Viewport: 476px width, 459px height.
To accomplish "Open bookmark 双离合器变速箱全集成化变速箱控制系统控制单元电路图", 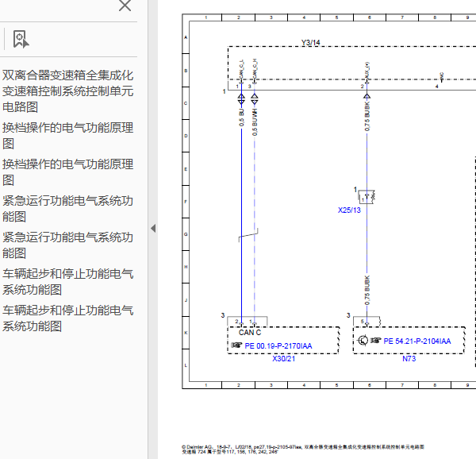I will (x=67, y=91).
